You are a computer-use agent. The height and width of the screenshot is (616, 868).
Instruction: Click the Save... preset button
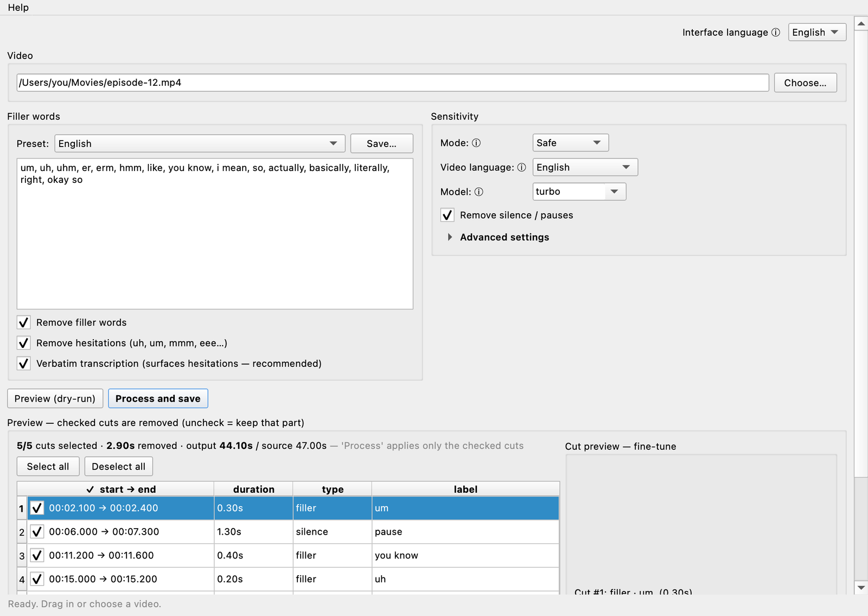(x=381, y=143)
